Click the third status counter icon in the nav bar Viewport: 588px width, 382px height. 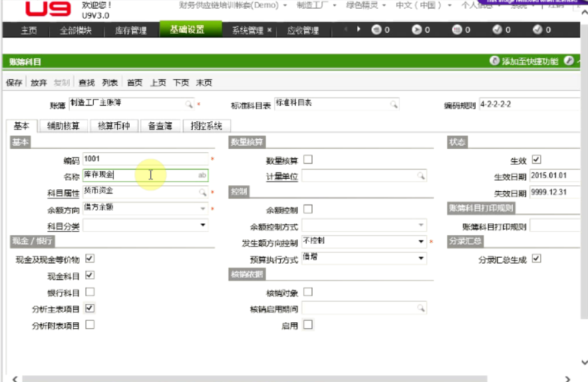pos(457,29)
